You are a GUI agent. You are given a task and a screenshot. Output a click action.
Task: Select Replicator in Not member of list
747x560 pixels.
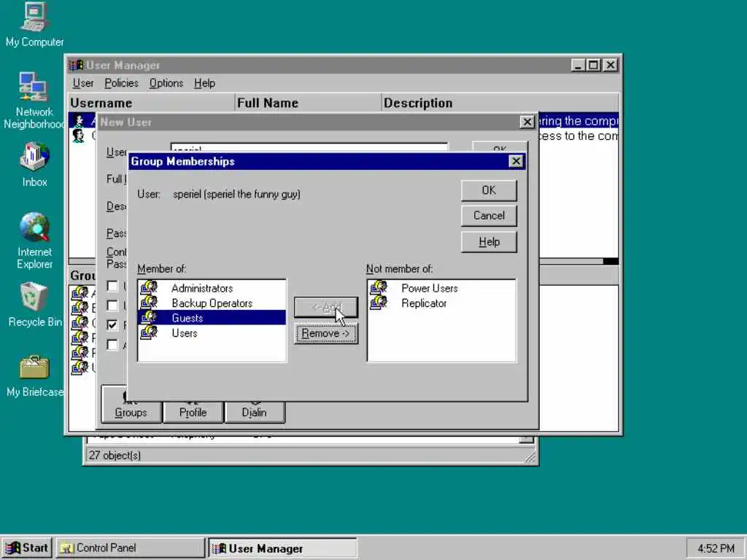(424, 303)
